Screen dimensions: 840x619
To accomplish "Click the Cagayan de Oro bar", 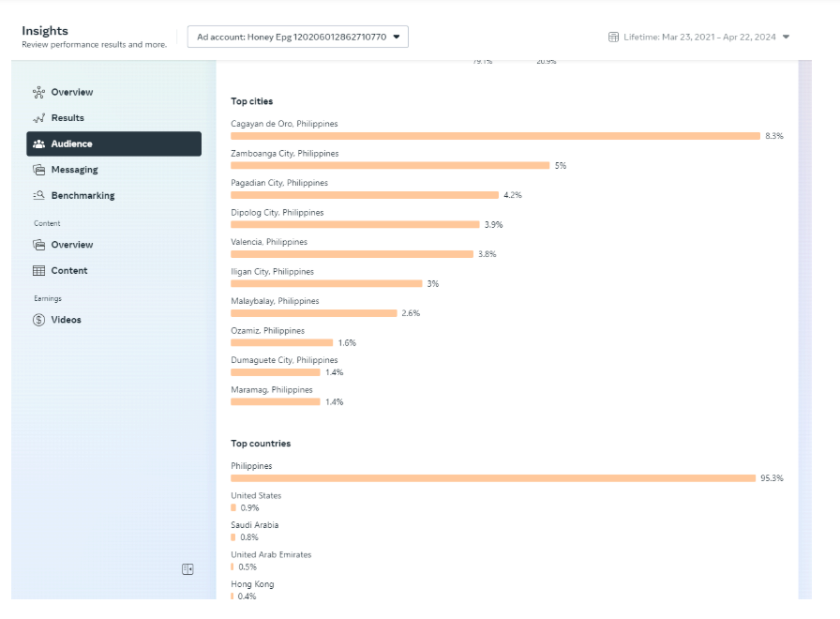I will point(495,136).
